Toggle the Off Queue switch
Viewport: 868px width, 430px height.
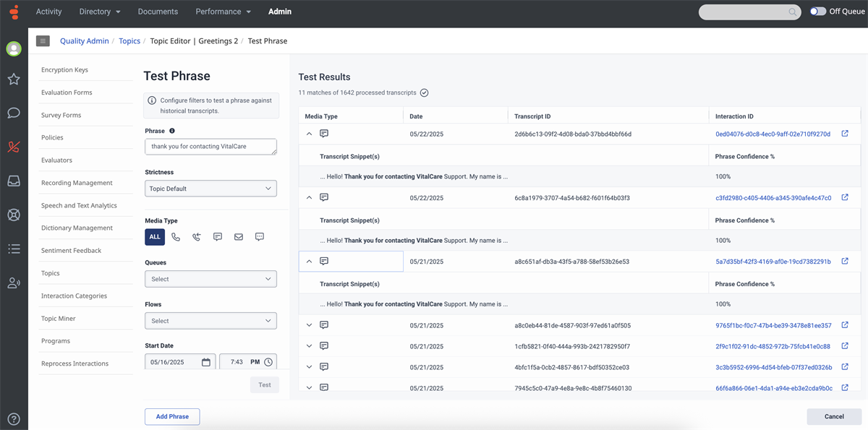(x=818, y=12)
